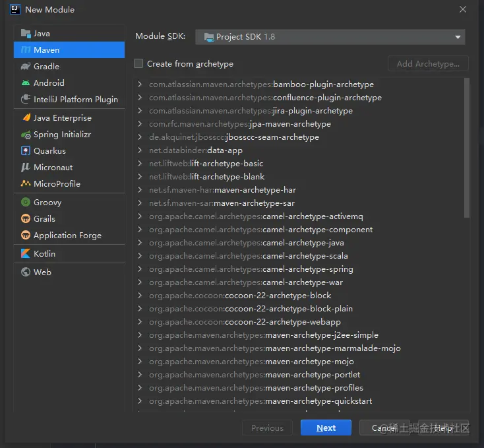The width and height of the screenshot is (484, 448).
Task: Select the Quarkus module icon
Action: 26,151
